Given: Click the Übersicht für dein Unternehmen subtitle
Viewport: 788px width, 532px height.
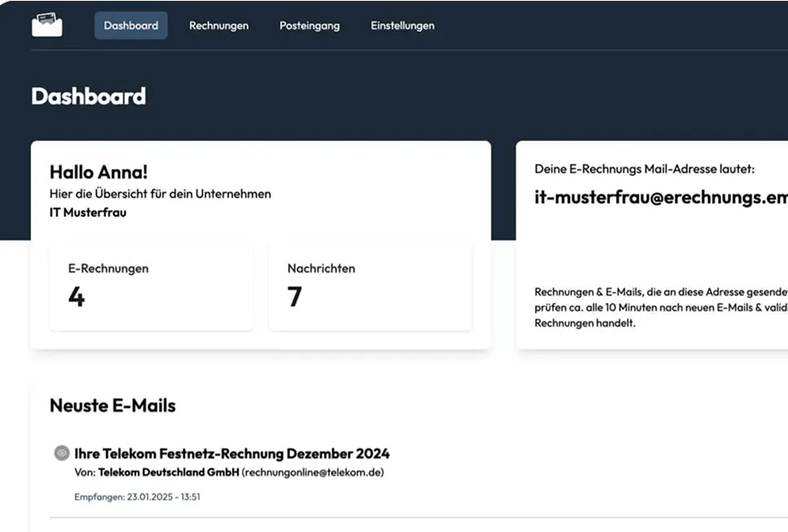Looking at the screenshot, I should pyautogui.click(x=161, y=194).
